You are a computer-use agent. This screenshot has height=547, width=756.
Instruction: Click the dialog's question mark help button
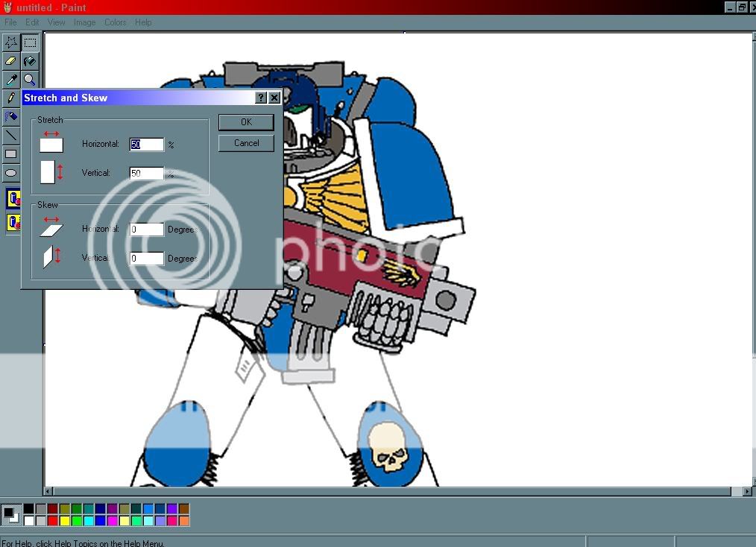261,98
